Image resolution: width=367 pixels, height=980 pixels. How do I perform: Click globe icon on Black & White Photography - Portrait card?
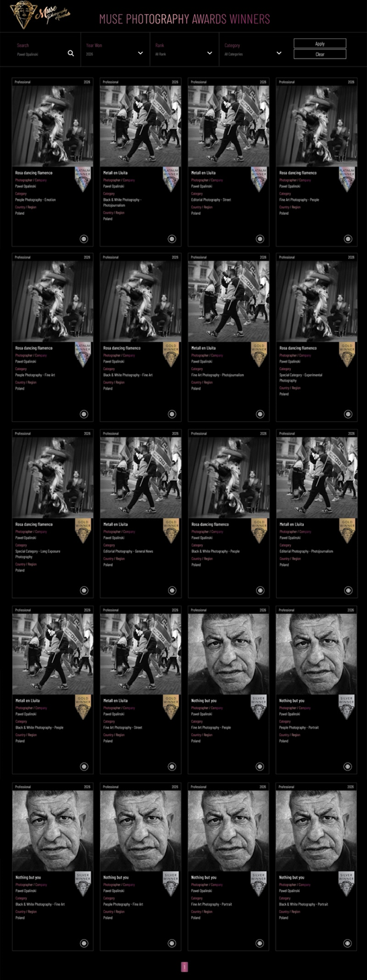click(x=348, y=943)
